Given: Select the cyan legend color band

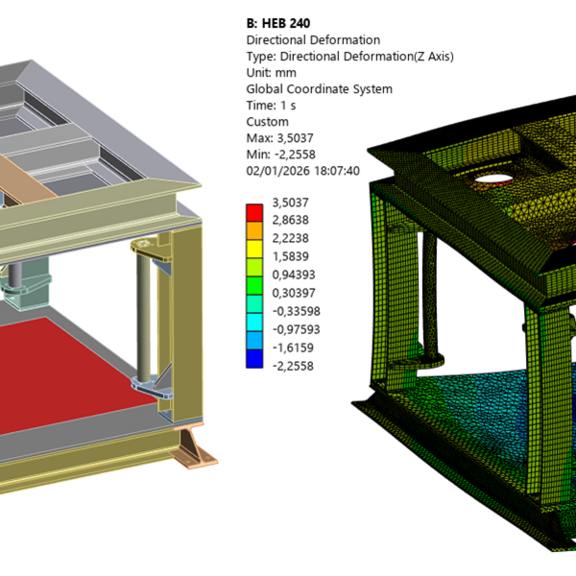Looking at the screenshot, I should [254, 322].
